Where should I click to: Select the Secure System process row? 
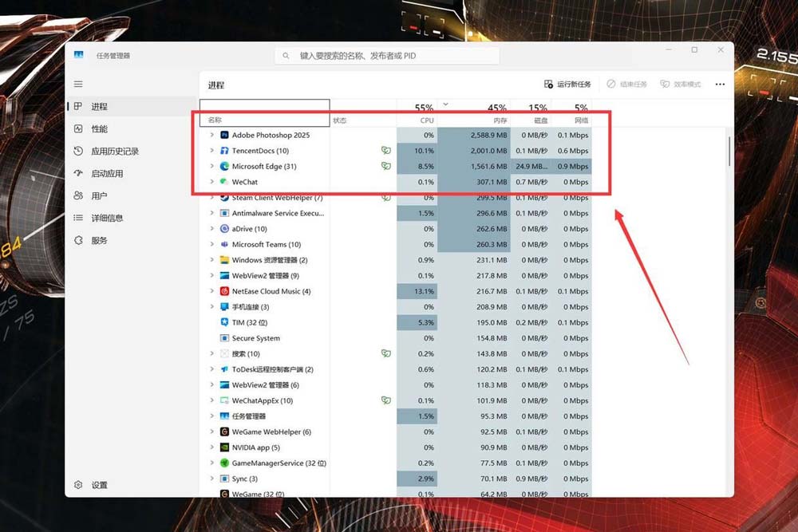(x=396, y=338)
